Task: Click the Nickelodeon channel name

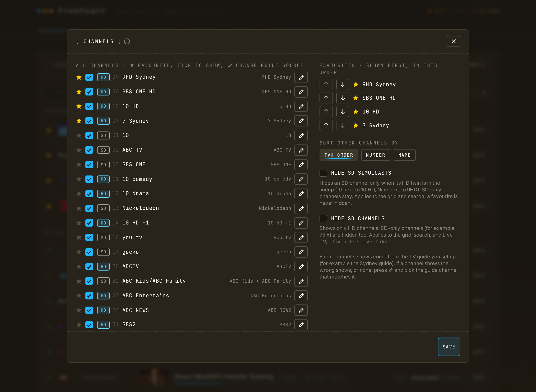Action: coord(141,208)
